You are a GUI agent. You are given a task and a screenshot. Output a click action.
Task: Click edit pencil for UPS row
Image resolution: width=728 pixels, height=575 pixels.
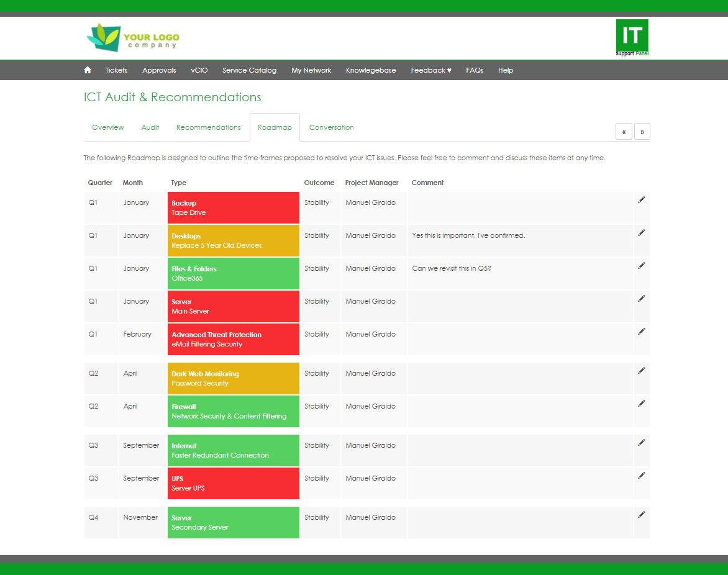(x=642, y=476)
